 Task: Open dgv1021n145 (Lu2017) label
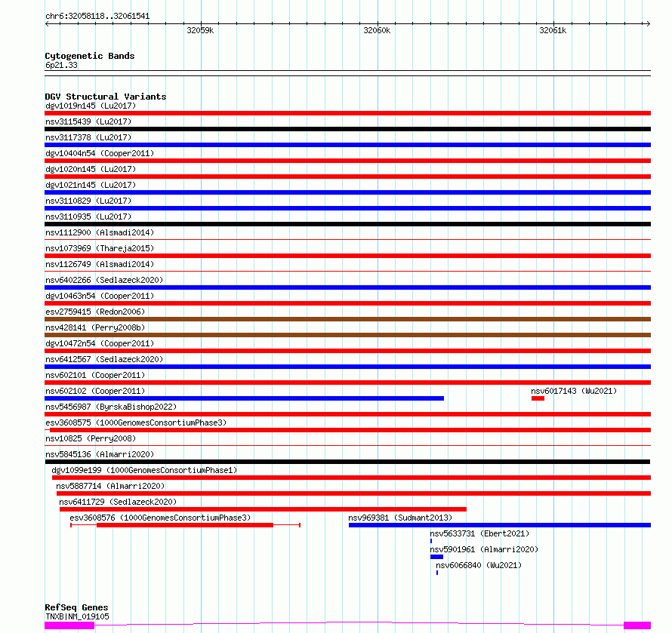(x=91, y=185)
